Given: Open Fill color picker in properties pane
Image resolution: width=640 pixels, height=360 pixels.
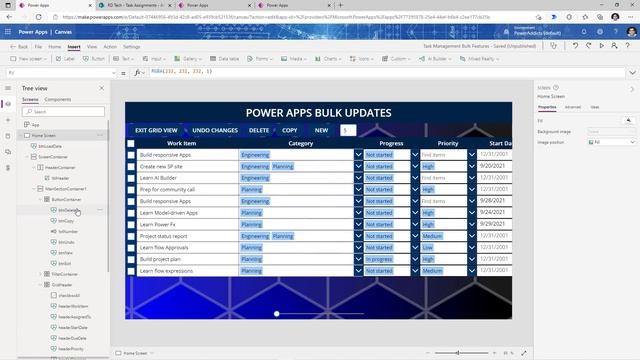Looking at the screenshot, I should click(629, 120).
